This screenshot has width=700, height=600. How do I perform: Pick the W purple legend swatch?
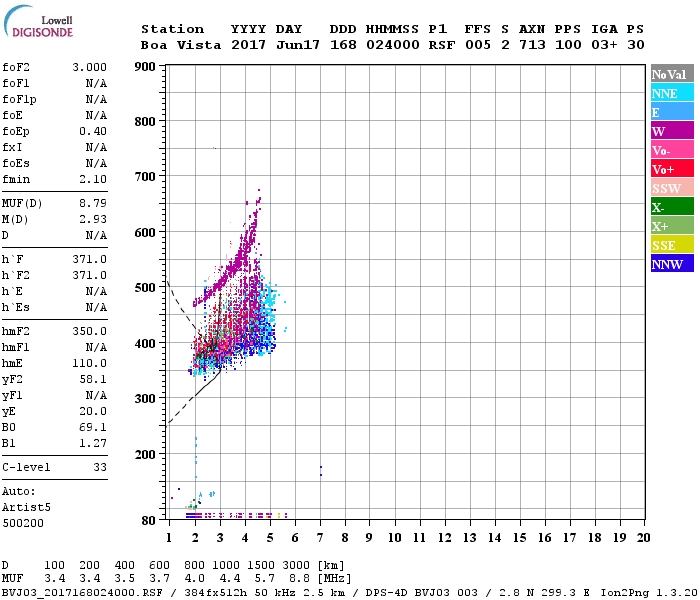(x=672, y=131)
